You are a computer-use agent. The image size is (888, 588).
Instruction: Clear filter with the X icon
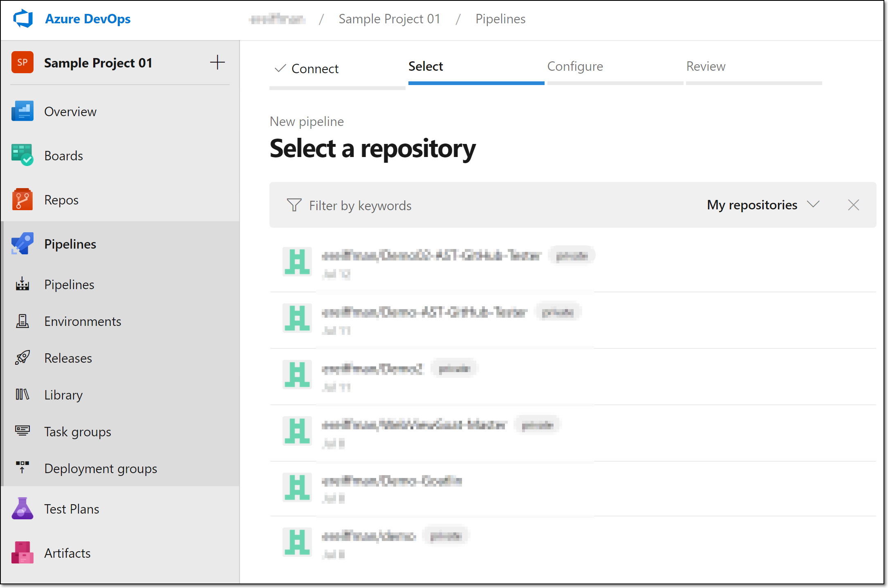tap(853, 205)
